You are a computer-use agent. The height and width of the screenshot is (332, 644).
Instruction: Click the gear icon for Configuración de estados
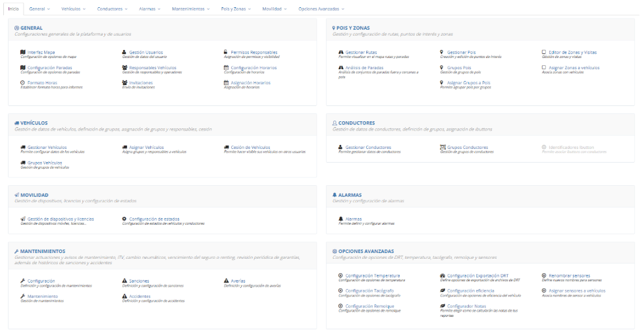[x=124, y=219]
